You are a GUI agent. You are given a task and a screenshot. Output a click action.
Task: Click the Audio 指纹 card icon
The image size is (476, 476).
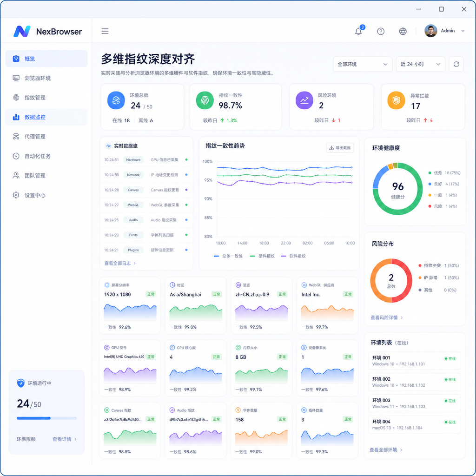click(x=172, y=410)
